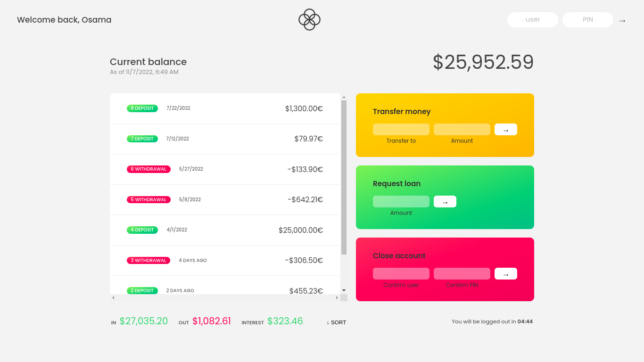Click the Amount field in Transfer money
This screenshot has height=362, width=644.
462,129
